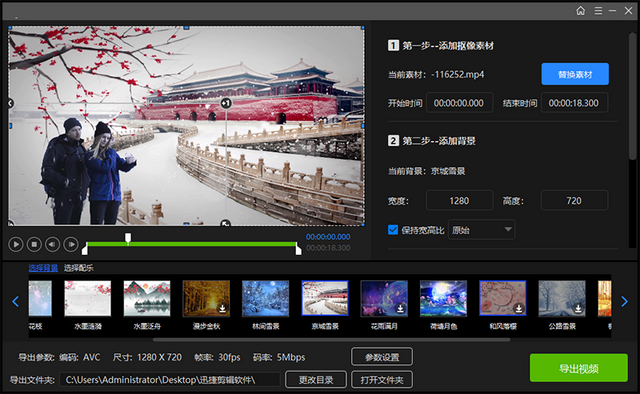Click the export folder path field
The height and width of the screenshot is (394, 640).
170,380
